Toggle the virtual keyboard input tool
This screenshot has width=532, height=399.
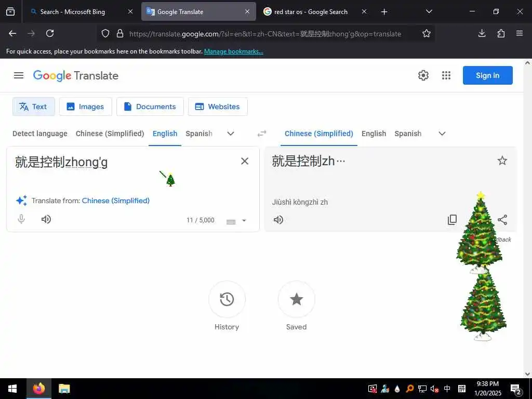click(231, 221)
